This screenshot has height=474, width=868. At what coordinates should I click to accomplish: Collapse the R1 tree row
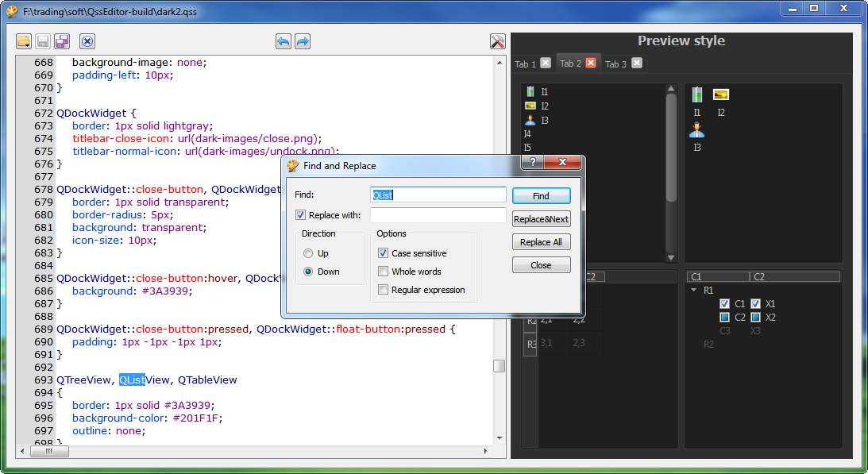click(693, 290)
